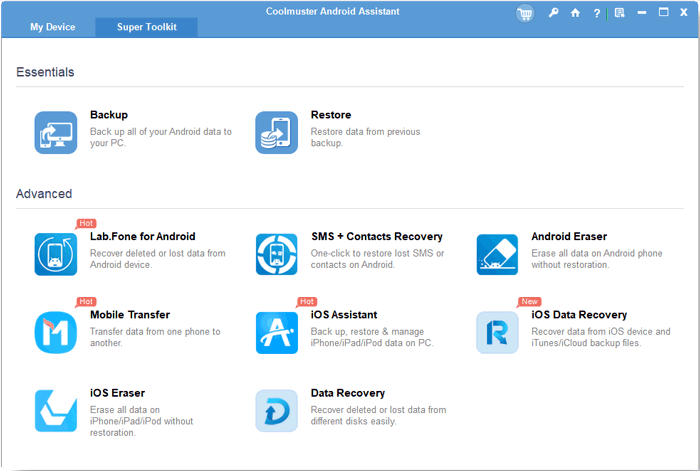
Task: Click the feedback note icon in title bar
Action: pyautogui.click(x=620, y=13)
